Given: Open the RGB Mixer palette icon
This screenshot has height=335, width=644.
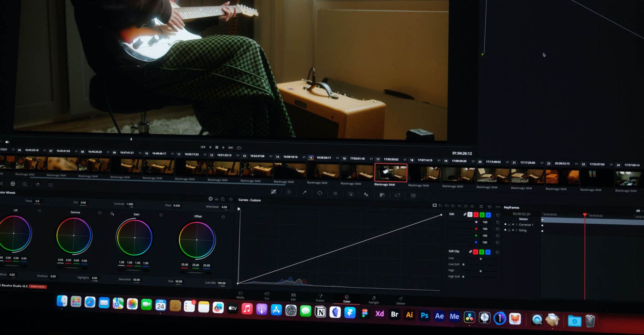Looking at the screenshot, I should (x=37, y=184).
